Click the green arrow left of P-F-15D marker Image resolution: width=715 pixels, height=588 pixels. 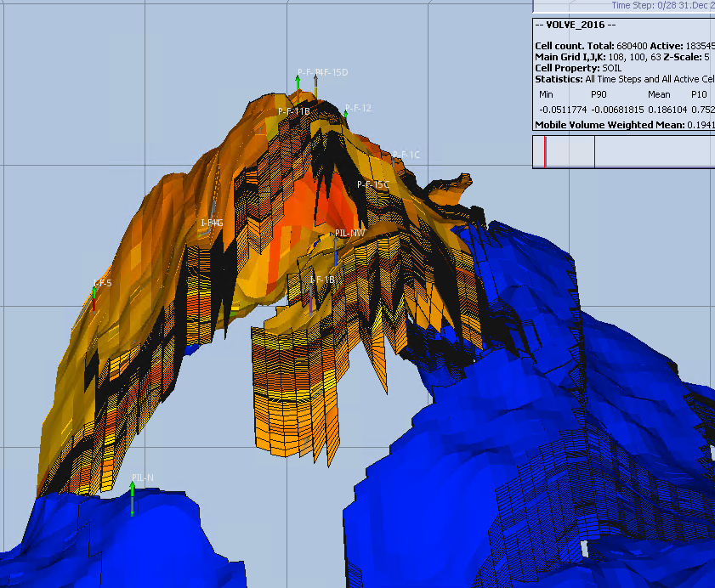pos(298,82)
